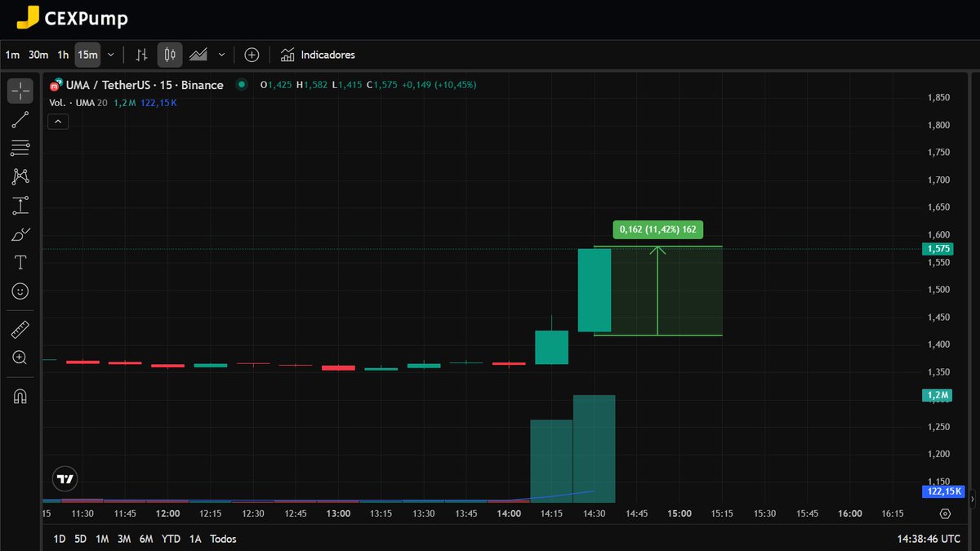Activate the zoom in tool

point(20,358)
